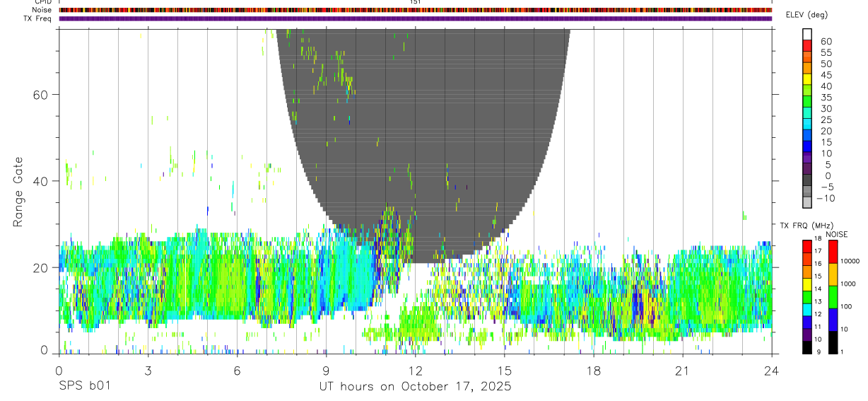Click the '9' hour tick label on x-axis
868x401 pixels.
(326, 371)
